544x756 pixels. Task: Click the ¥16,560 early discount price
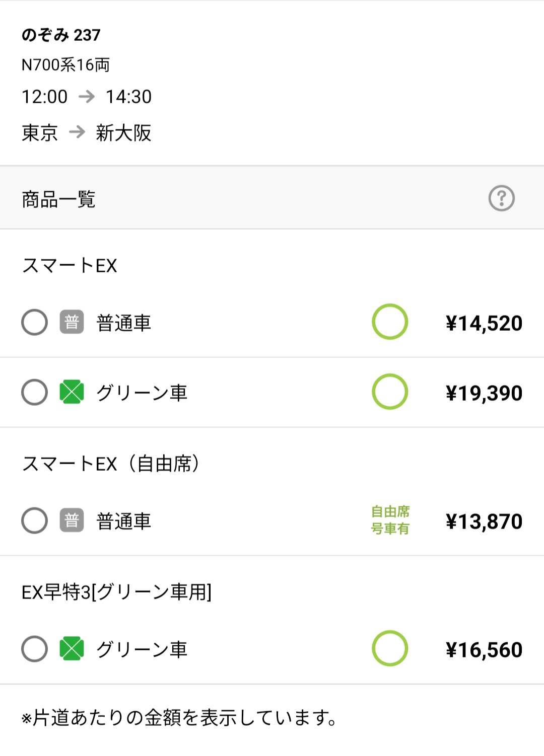click(x=484, y=650)
